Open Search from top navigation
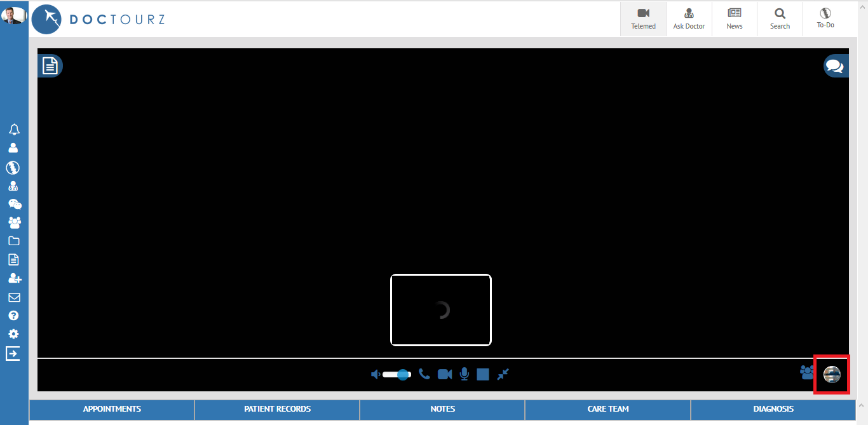 pos(780,19)
